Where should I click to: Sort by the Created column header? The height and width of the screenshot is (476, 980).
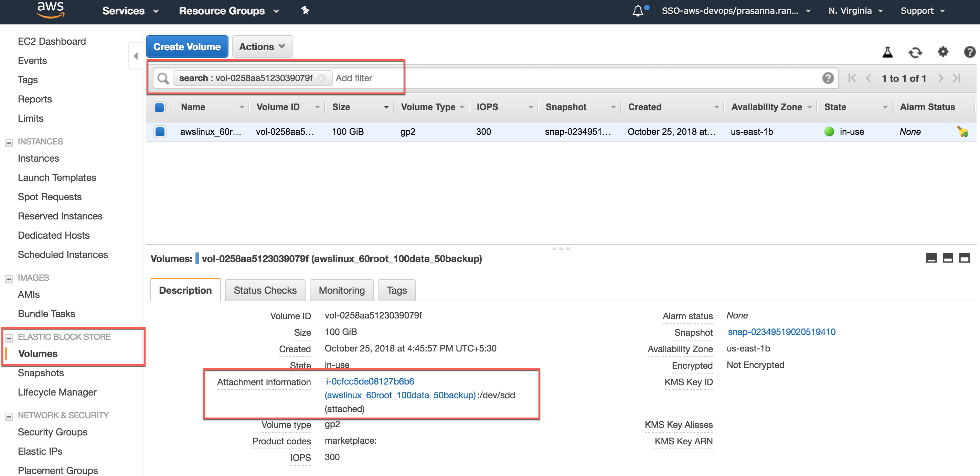pos(673,107)
